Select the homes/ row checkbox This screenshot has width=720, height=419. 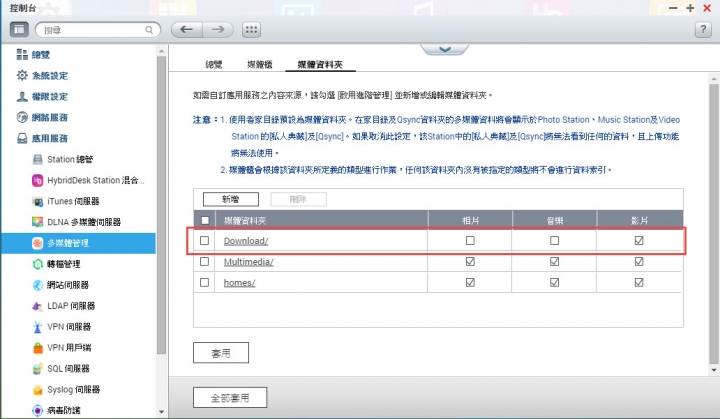pos(204,282)
